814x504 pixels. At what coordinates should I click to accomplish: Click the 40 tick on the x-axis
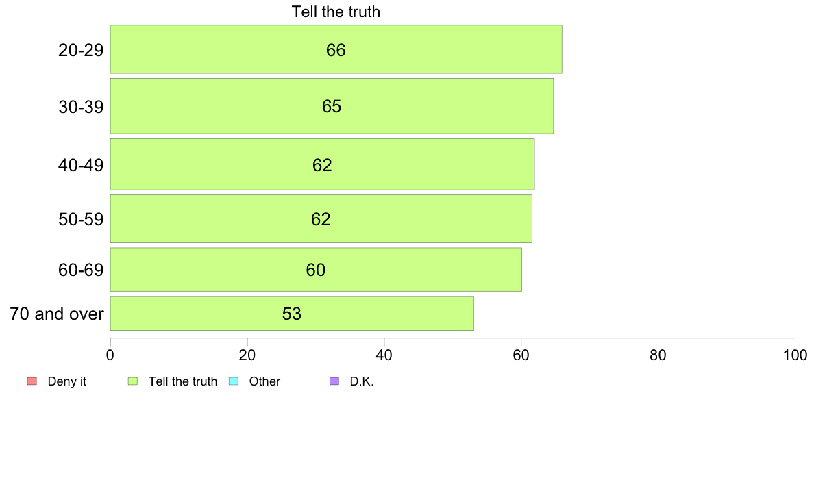(384, 355)
